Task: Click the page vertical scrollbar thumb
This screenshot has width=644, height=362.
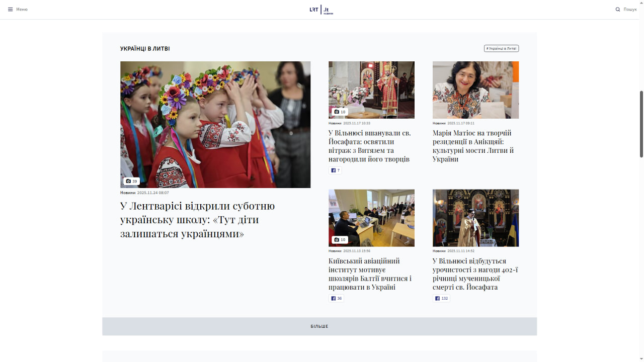Action: (x=641, y=124)
